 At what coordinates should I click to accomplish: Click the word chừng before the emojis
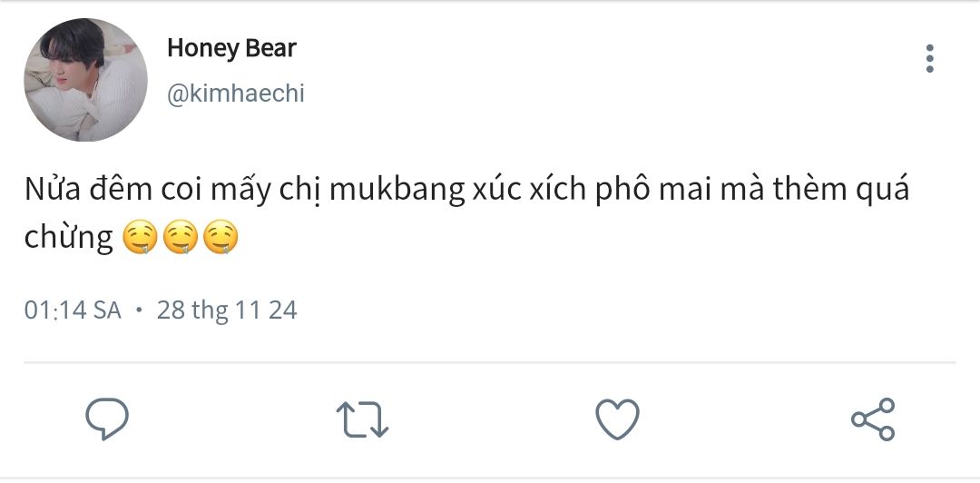pos(68,239)
